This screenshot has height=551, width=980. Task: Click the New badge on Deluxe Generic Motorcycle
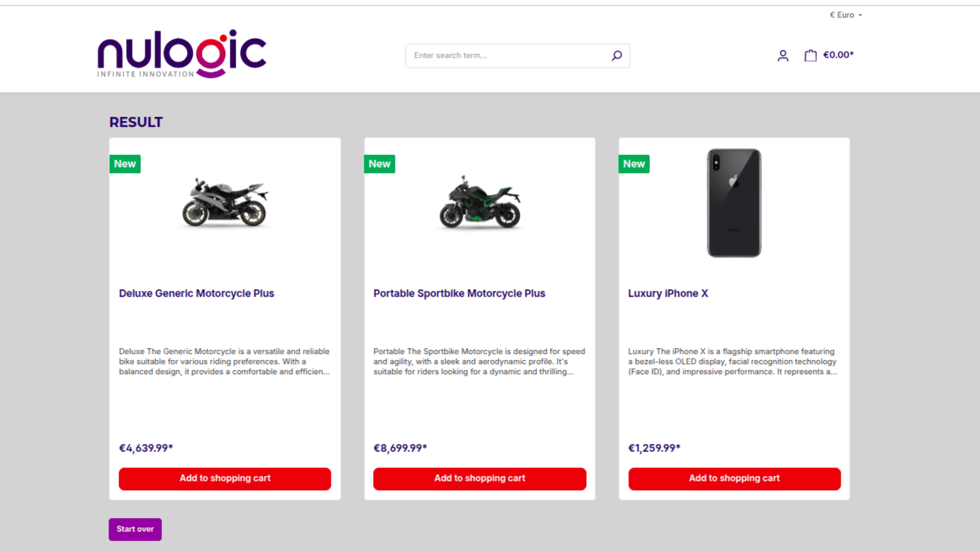(x=125, y=164)
